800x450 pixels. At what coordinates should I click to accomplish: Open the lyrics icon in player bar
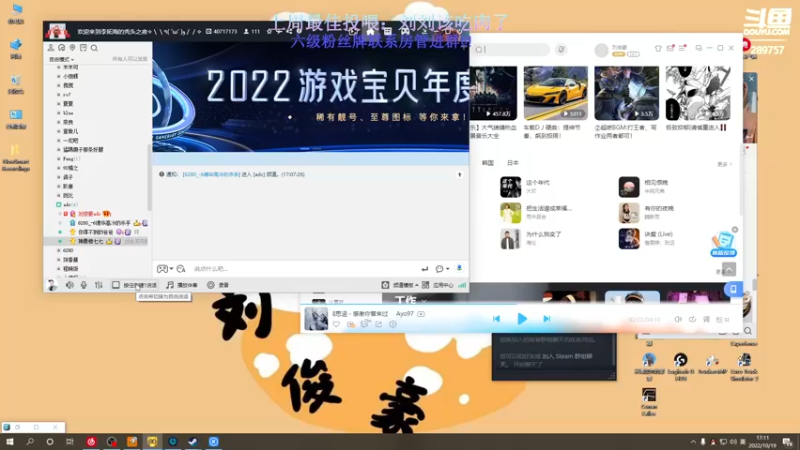coord(707,319)
